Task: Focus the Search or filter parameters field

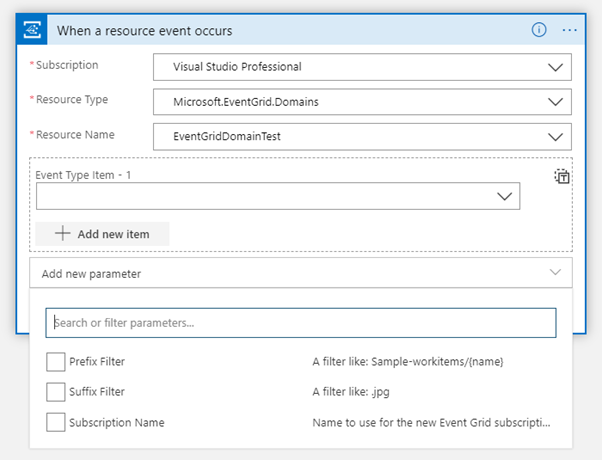Action: coord(300,323)
